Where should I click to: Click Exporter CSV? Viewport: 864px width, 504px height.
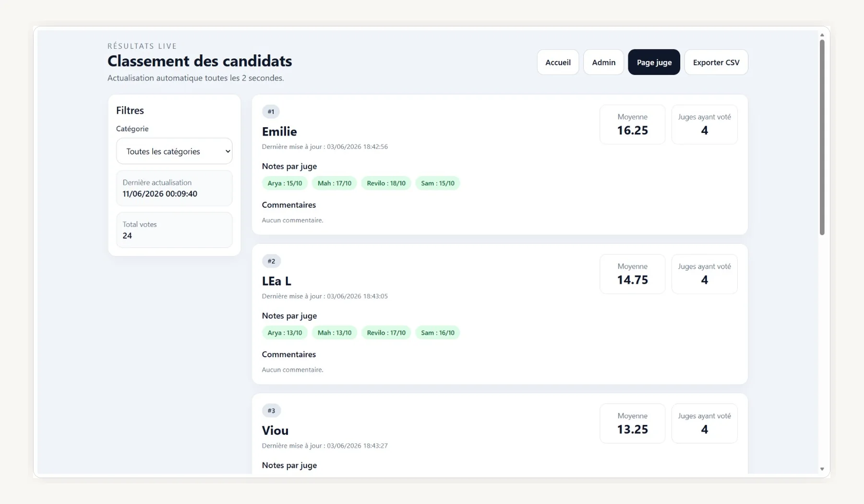[716, 62]
